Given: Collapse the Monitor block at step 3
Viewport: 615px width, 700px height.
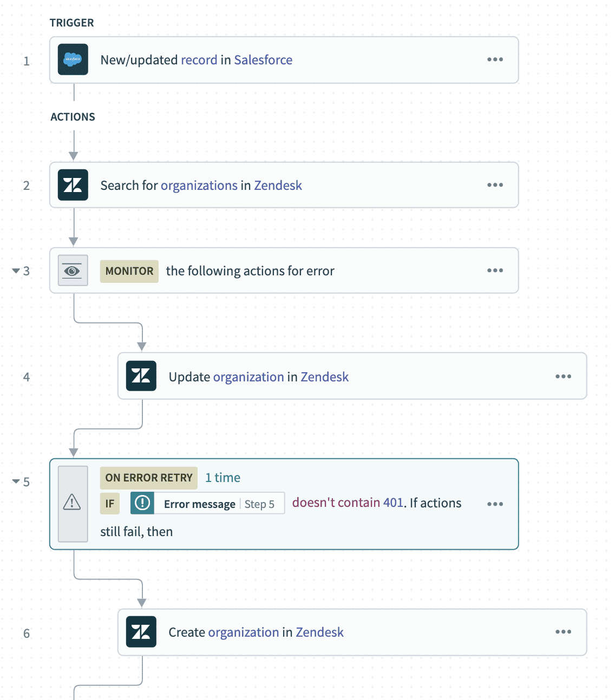Looking at the screenshot, I should point(16,271).
